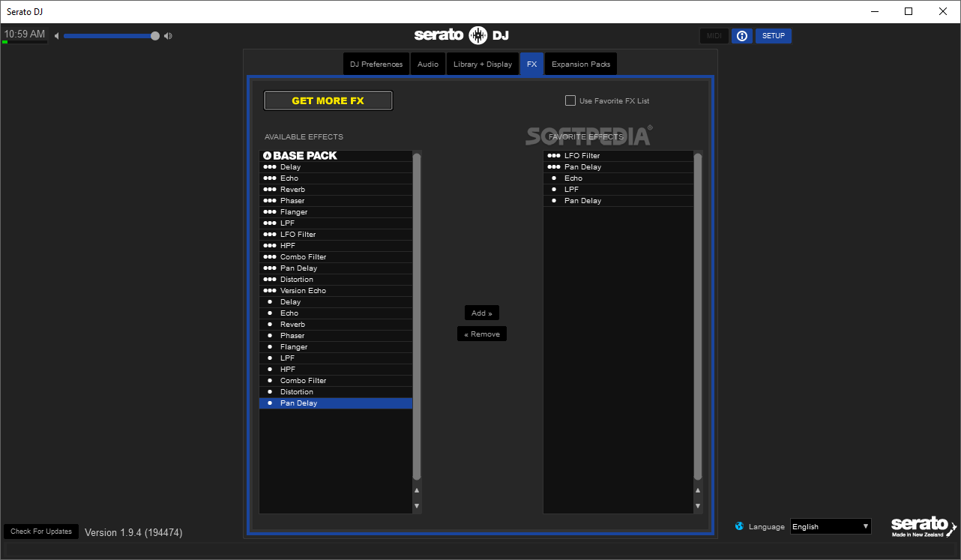This screenshot has height=560, width=961.
Task: Select single-dot HPF in Available Effects
Action: coord(336,370)
